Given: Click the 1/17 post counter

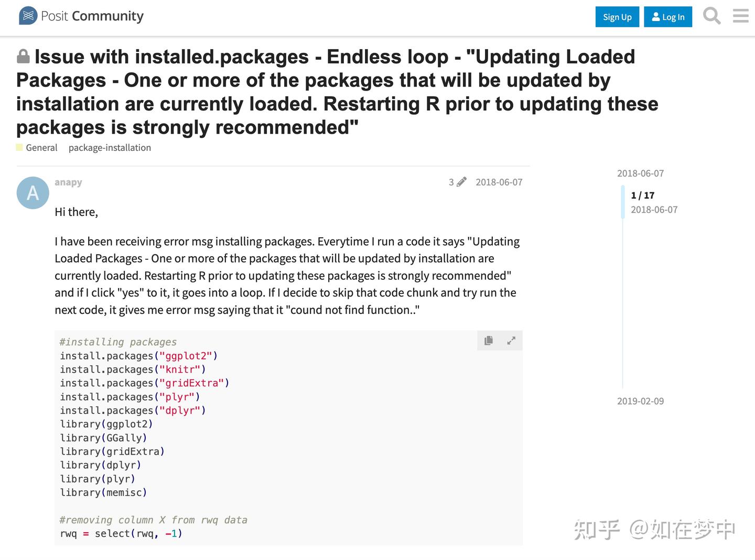Looking at the screenshot, I should [x=643, y=195].
